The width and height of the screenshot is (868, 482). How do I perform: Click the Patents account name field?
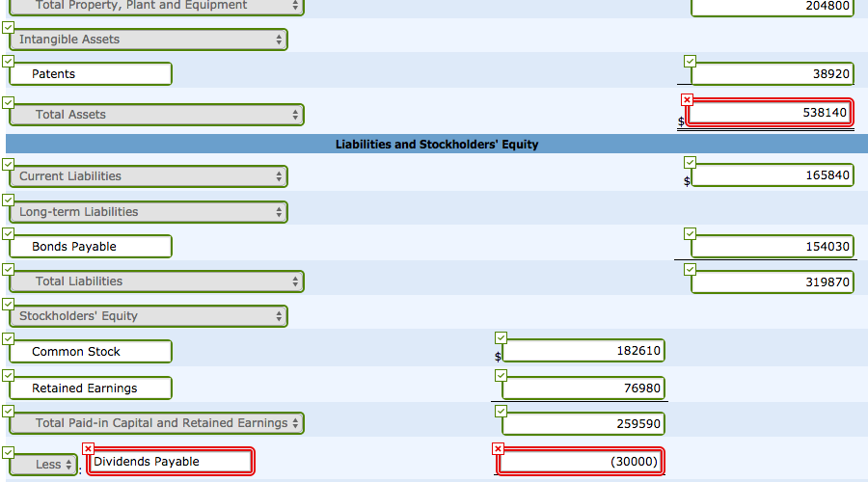[91, 74]
